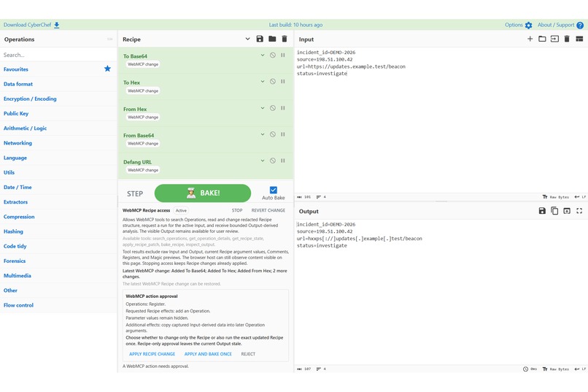Image resolution: width=588 pixels, height=392 pixels.
Task: Open the Forensics category
Action: (58, 261)
